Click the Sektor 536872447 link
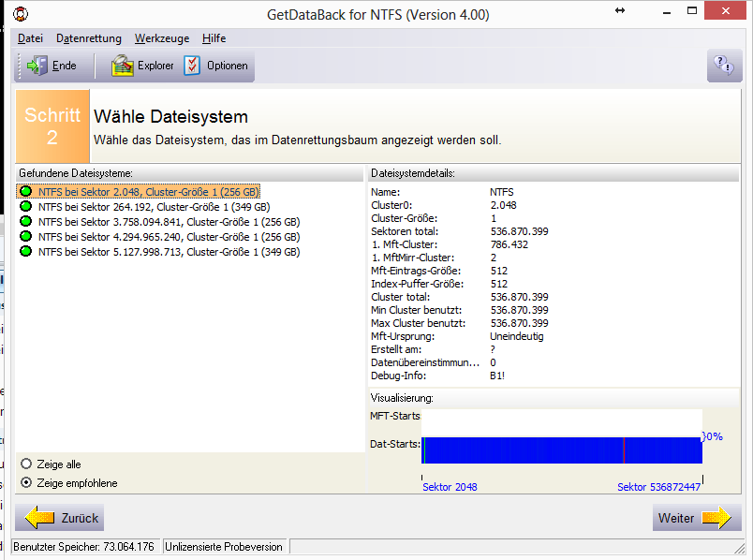The width and height of the screenshot is (753, 560). pos(659,487)
